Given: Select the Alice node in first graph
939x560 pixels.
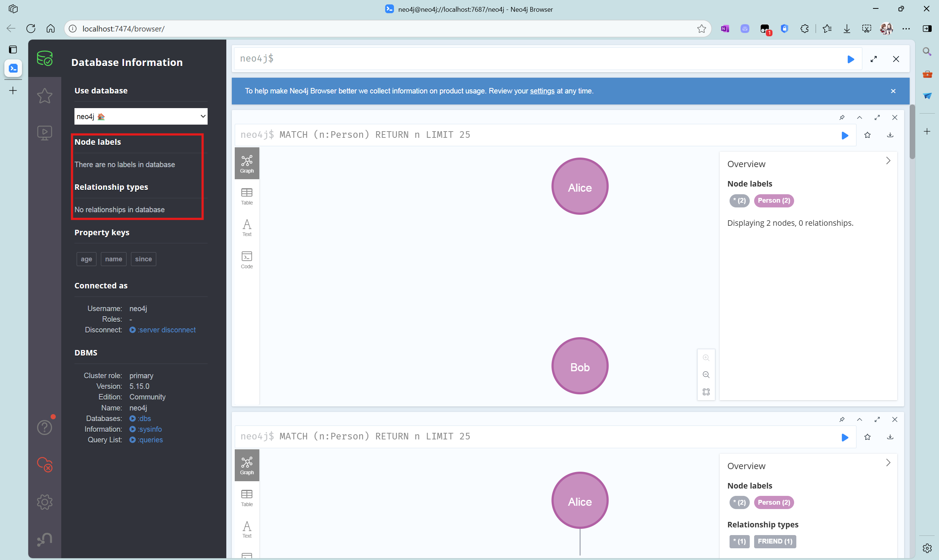Looking at the screenshot, I should click(x=580, y=187).
